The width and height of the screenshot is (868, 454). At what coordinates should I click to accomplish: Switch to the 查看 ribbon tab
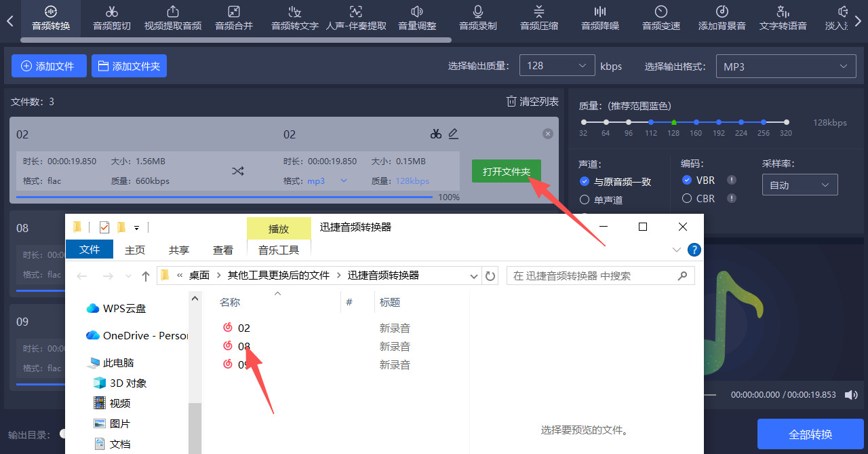[223, 250]
